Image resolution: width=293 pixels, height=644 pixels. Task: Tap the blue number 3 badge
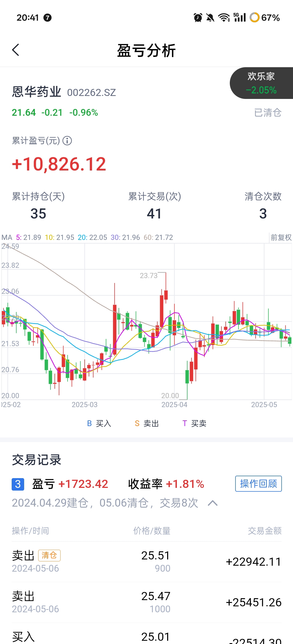coord(18,484)
